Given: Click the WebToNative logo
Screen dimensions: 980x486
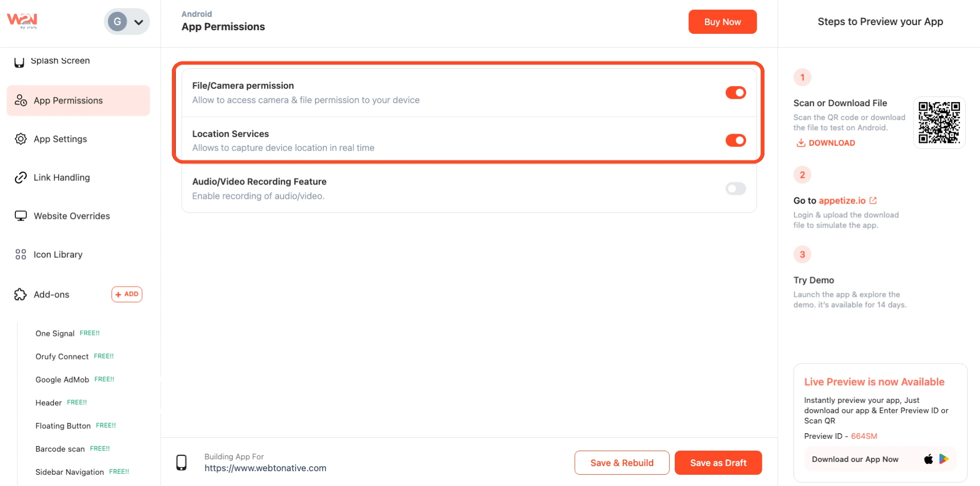Looking at the screenshot, I should click(x=22, y=21).
